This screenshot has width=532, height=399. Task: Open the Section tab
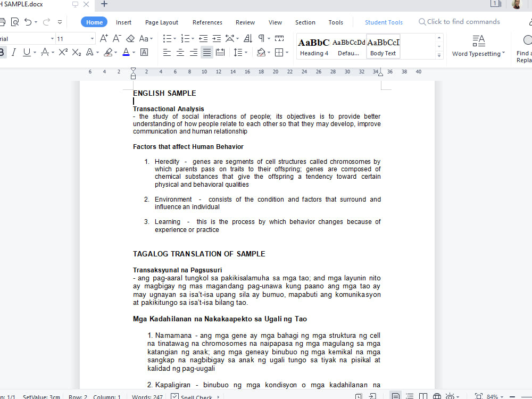pos(305,22)
